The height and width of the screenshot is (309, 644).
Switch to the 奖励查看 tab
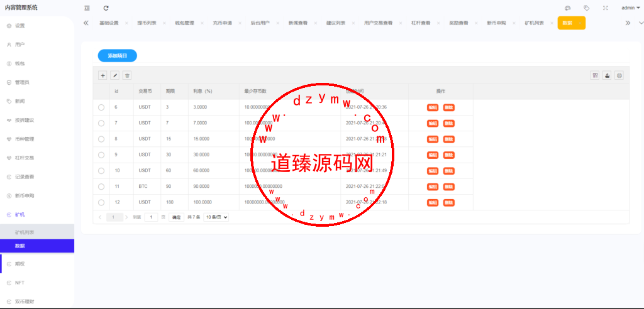(x=458, y=23)
